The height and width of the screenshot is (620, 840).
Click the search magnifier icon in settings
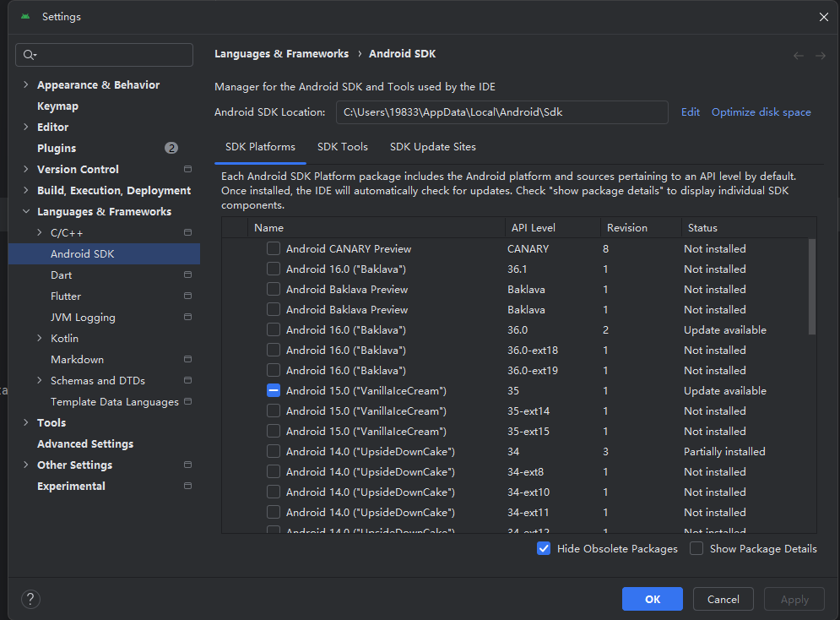click(x=30, y=55)
